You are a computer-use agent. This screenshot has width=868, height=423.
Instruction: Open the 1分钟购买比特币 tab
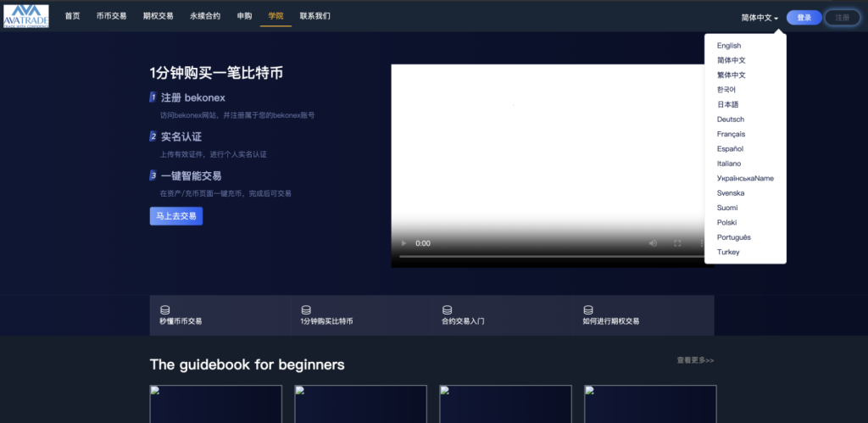pos(361,315)
